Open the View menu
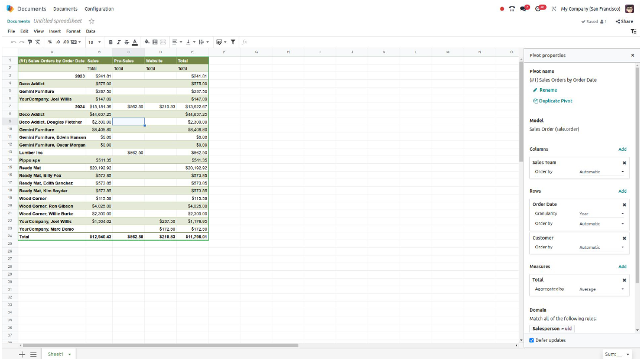Viewport: 644px width, 359px height. (38, 31)
